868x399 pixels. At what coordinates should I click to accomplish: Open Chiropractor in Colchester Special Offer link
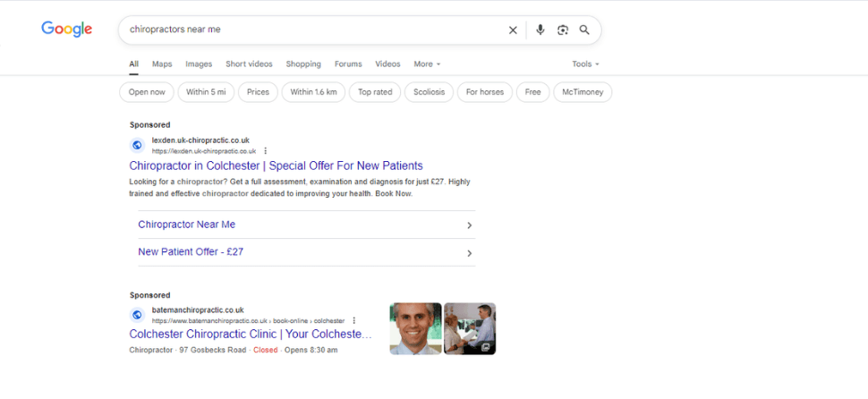point(276,166)
